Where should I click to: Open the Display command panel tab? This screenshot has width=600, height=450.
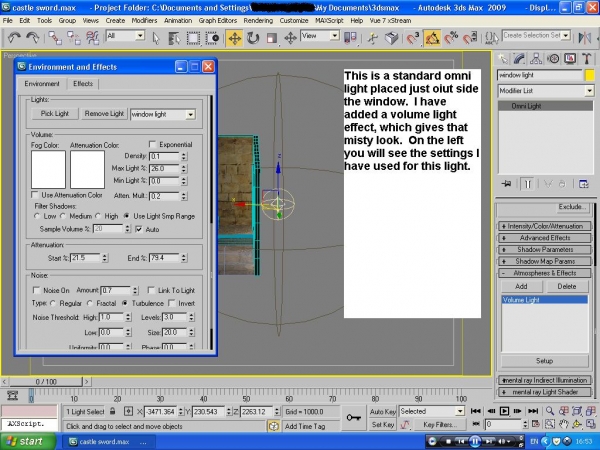(570, 59)
